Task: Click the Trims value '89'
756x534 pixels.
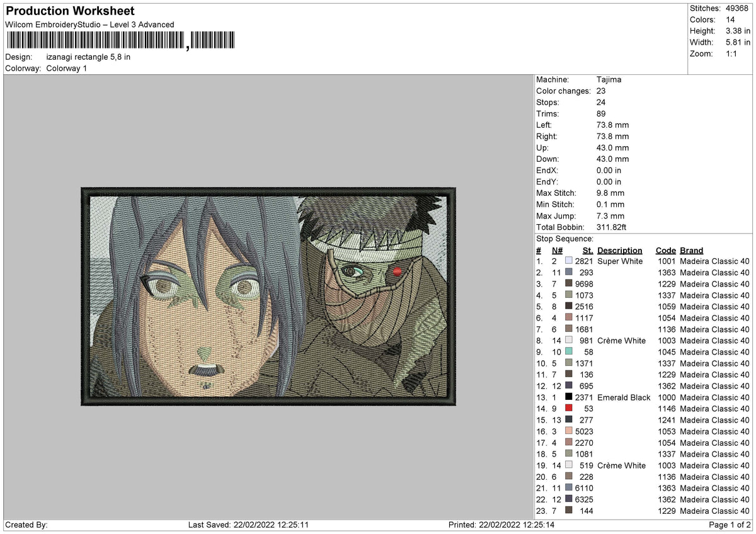Action: click(x=602, y=114)
